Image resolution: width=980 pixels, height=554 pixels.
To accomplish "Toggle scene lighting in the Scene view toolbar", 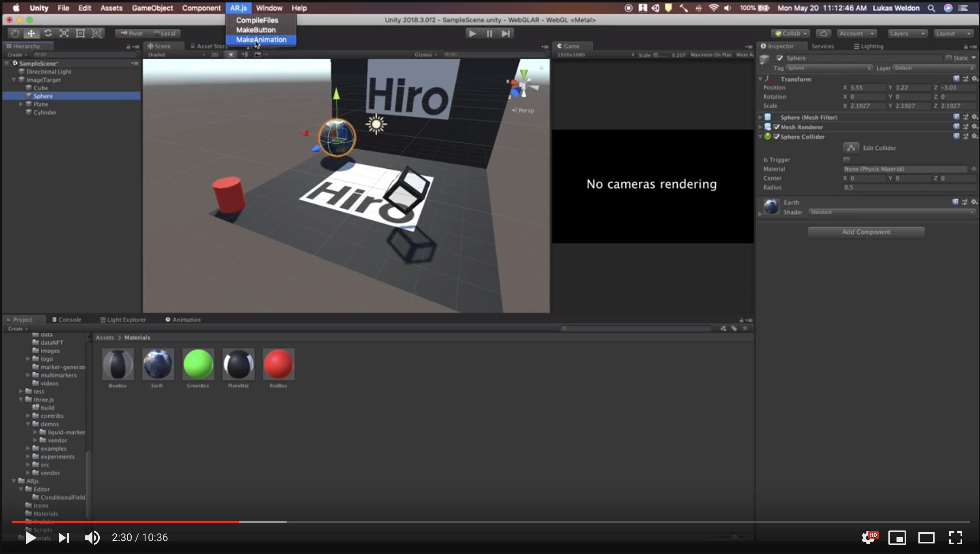I will point(231,54).
